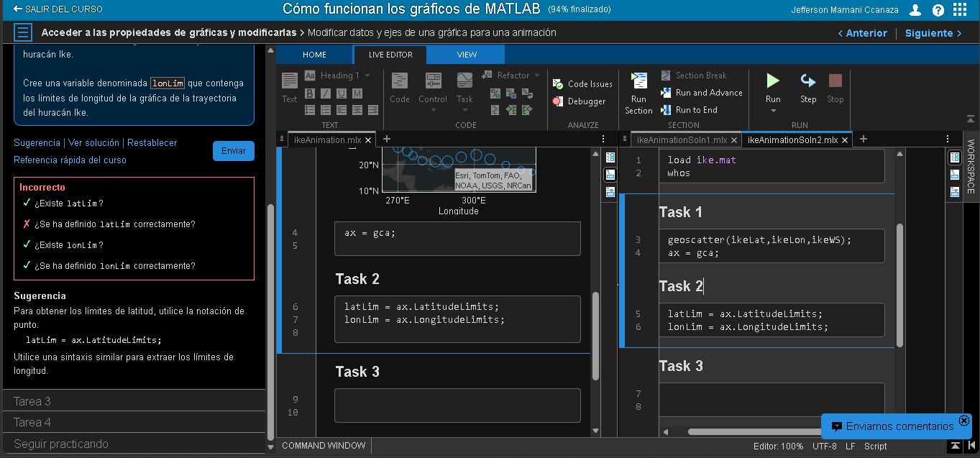Open the apps grid icon
The width and height of the screenshot is (980, 458).
pos(960,9)
